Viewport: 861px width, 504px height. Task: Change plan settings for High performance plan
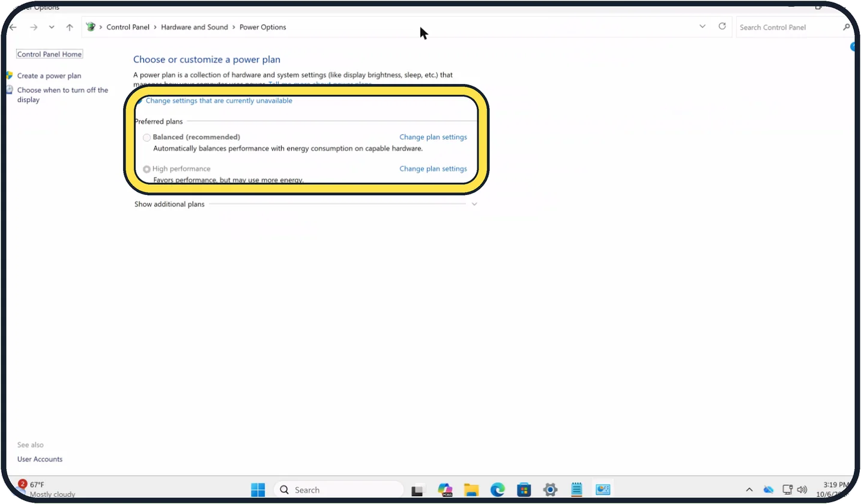[x=433, y=169]
